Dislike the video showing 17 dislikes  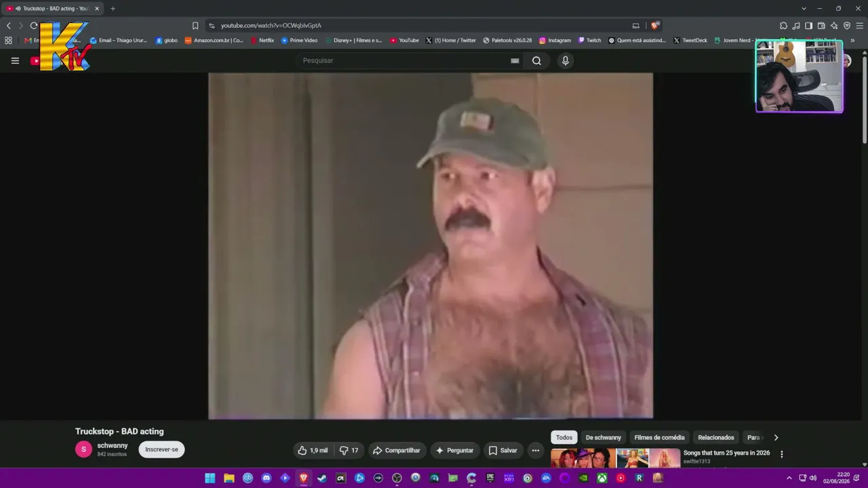pos(349,450)
